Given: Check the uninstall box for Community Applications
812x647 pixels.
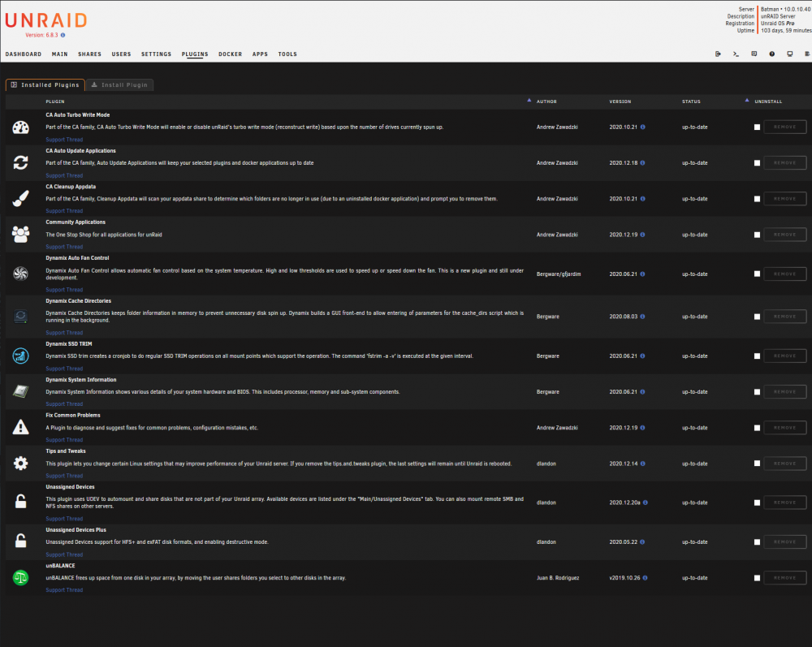Looking at the screenshot, I should point(757,235).
